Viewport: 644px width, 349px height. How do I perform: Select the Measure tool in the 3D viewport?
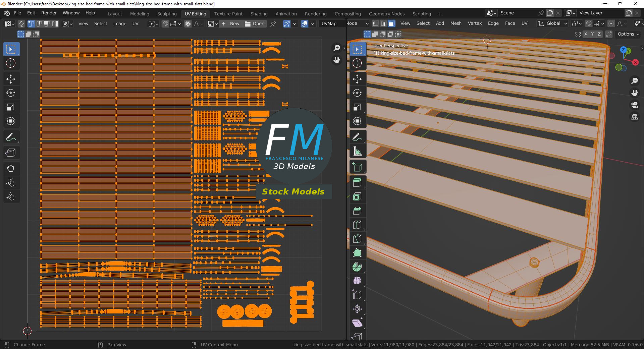click(357, 151)
